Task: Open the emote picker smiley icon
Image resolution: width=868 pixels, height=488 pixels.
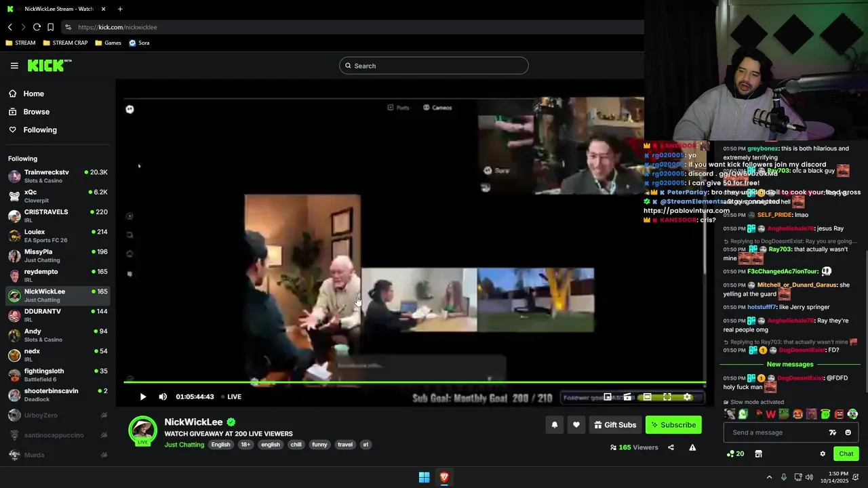Action: click(848, 432)
